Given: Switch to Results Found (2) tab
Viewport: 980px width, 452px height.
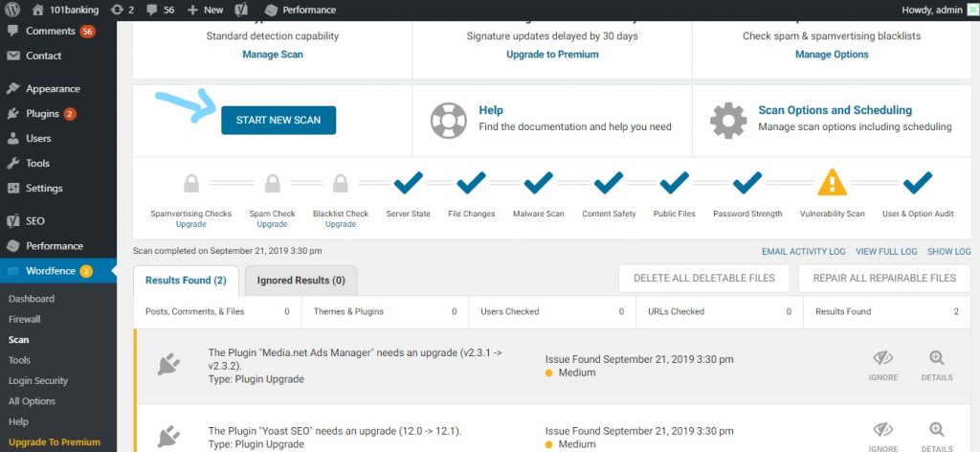Looking at the screenshot, I should tap(186, 280).
